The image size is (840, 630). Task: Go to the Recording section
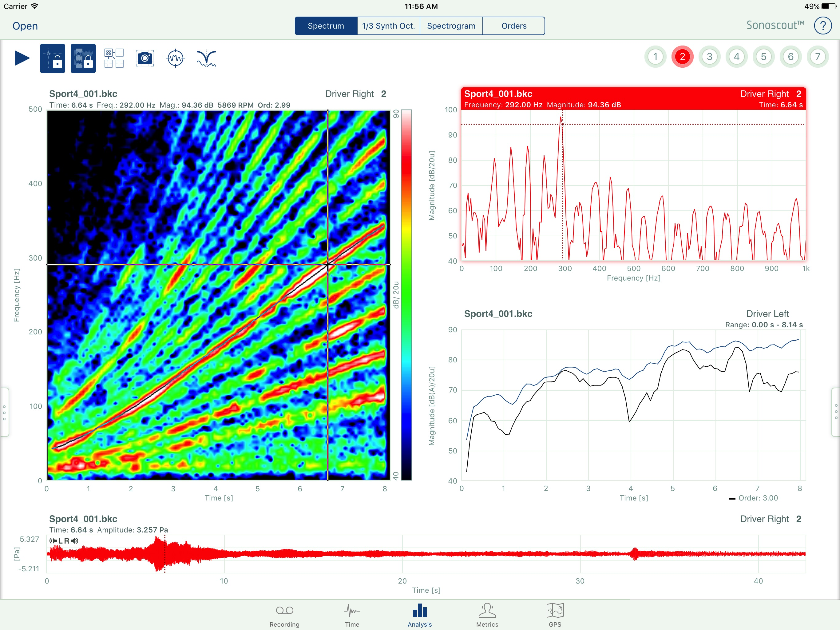point(284,615)
